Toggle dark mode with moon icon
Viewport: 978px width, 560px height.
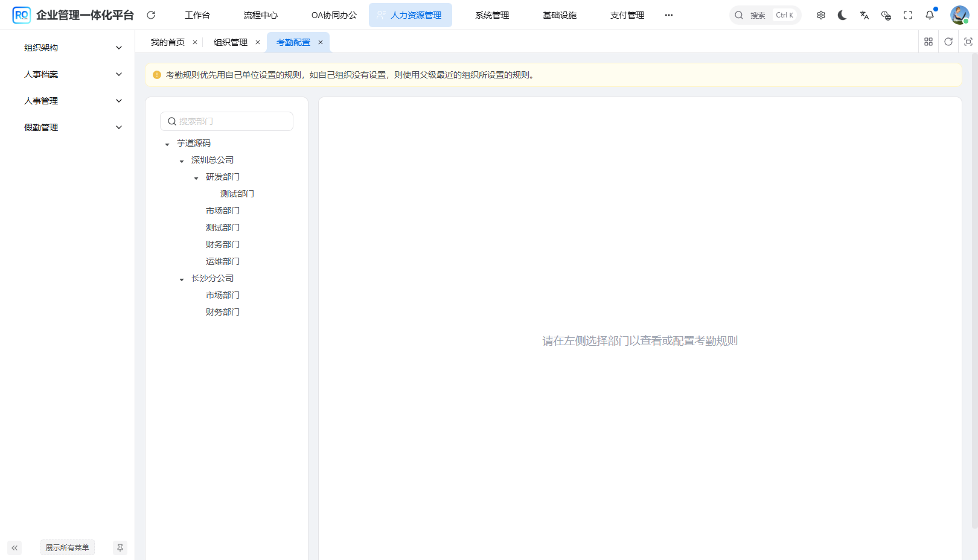coord(842,15)
